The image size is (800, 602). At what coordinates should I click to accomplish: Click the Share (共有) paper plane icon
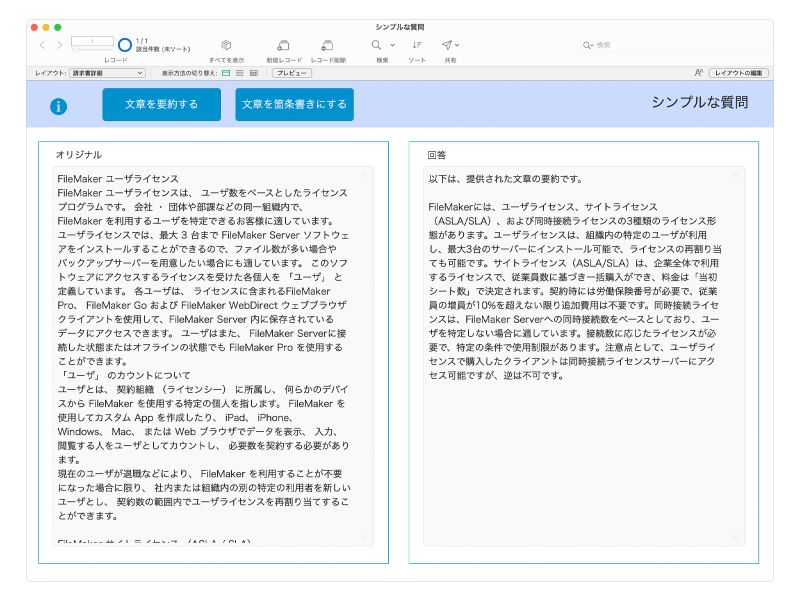tap(446, 45)
